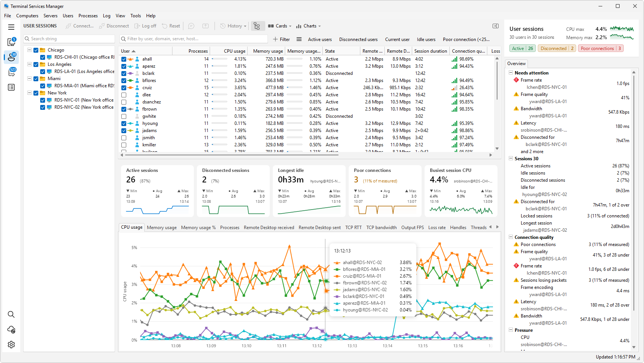The height and width of the screenshot is (363, 644).
Task: Toggle the tree grouping toolbar icon
Action: point(257,26)
